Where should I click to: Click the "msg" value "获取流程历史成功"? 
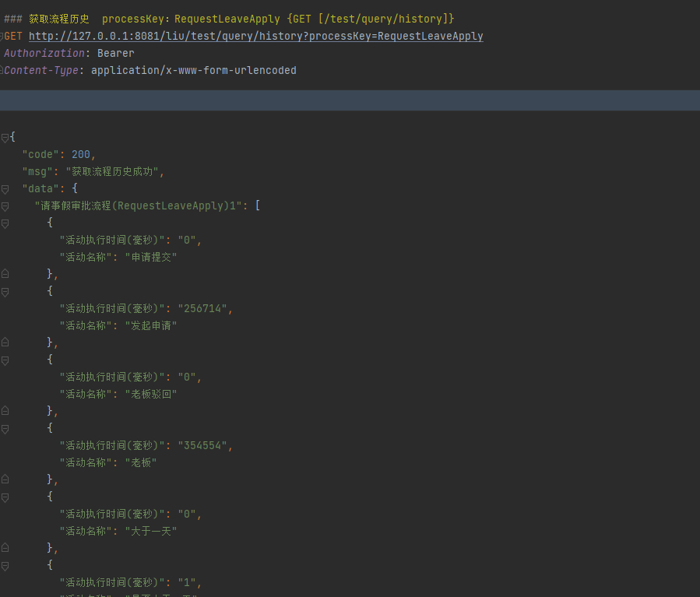click(x=112, y=172)
